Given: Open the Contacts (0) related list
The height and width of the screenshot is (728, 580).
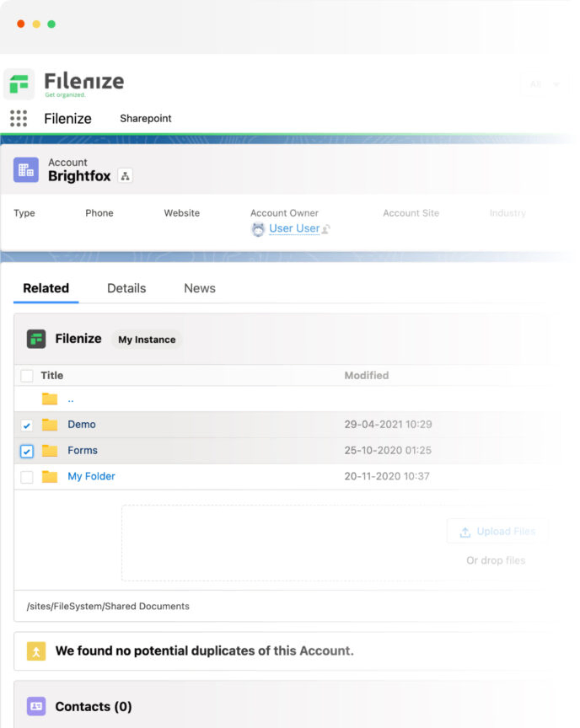Looking at the screenshot, I should (94, 707).
